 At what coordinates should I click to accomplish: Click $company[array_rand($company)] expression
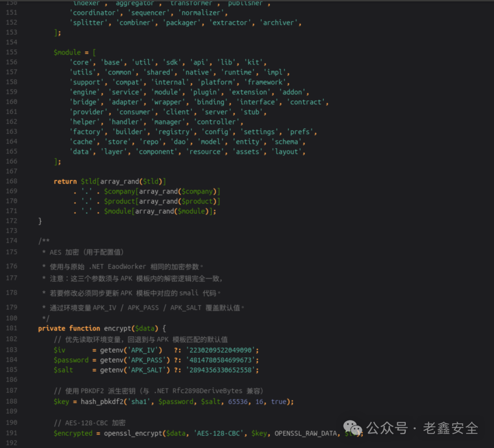(162, 191)
